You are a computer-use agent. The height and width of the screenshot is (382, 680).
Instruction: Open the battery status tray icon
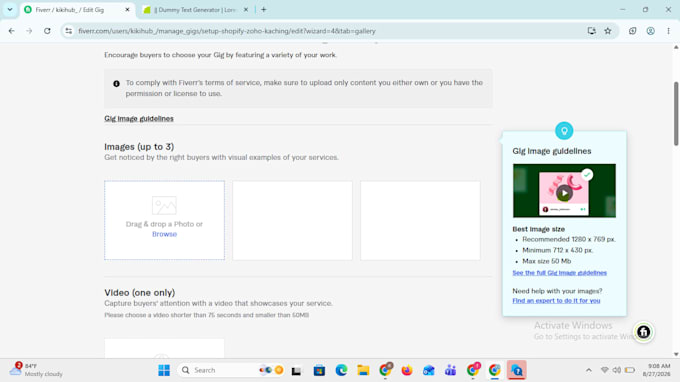point(630,370)
